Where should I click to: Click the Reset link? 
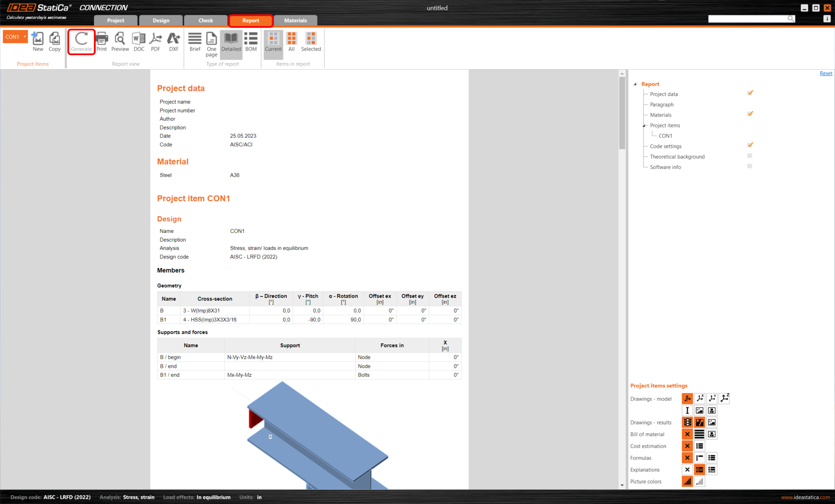point(825,73)
